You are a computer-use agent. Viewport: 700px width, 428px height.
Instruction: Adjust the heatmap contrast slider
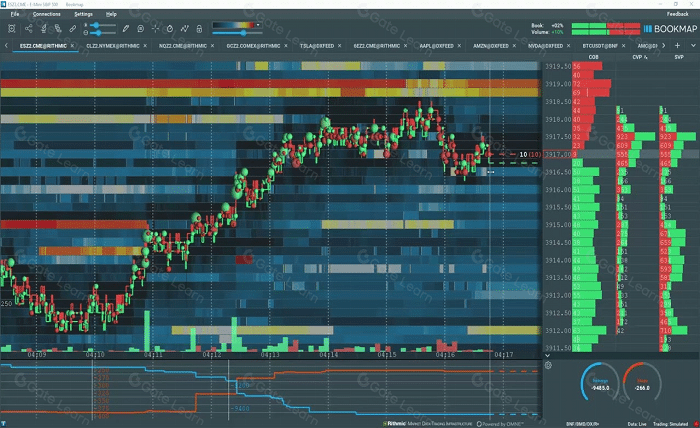pos(237,33)
